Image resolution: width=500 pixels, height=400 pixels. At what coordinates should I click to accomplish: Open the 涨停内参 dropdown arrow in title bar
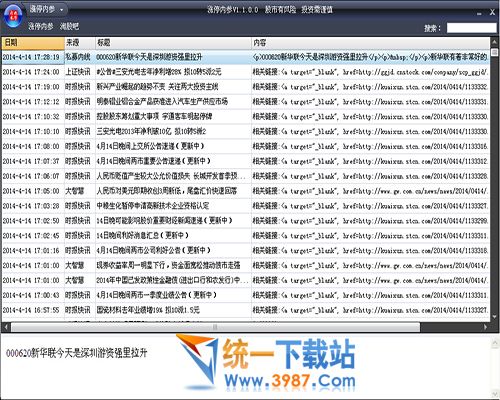[62, 10]
